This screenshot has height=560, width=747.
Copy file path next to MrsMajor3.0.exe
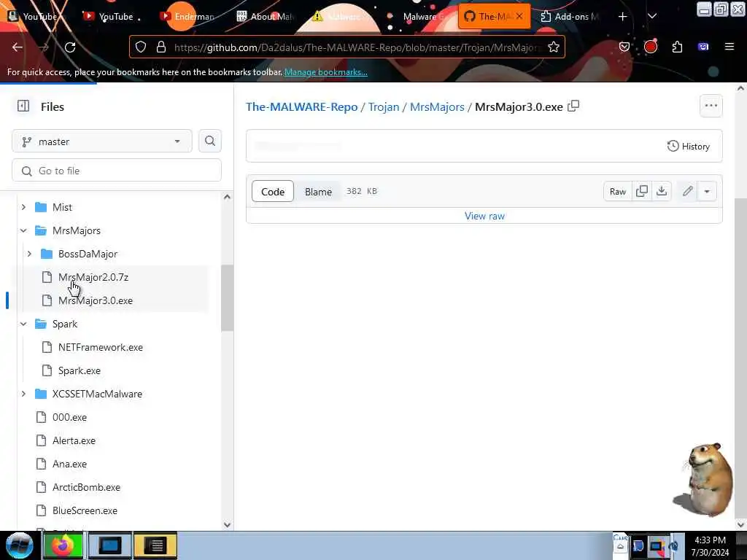click(573, 106)
